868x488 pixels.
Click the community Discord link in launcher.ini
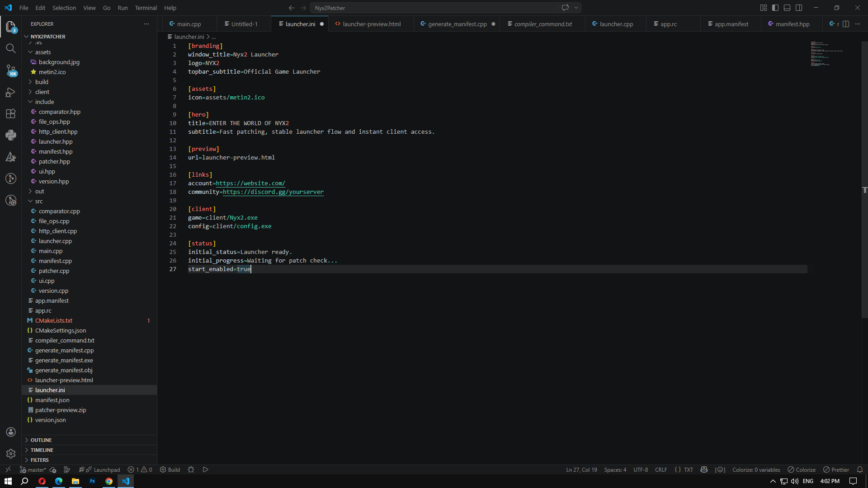273,192
